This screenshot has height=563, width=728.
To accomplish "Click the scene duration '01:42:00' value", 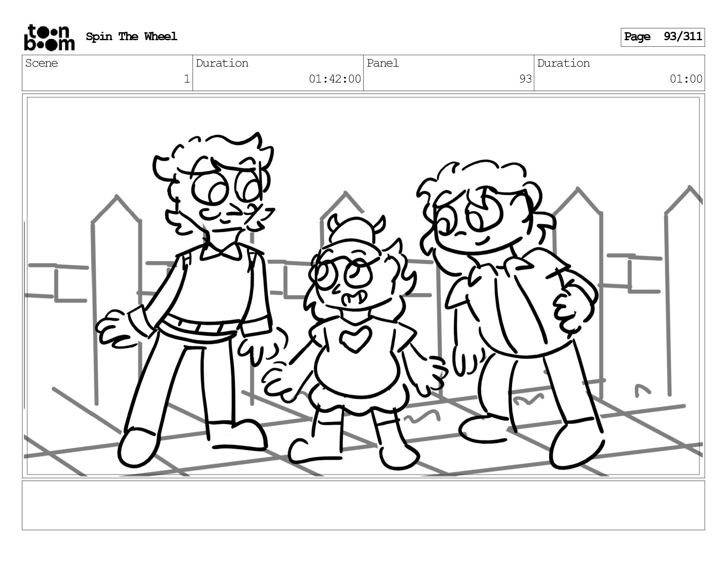I will (x=335, y=79).
